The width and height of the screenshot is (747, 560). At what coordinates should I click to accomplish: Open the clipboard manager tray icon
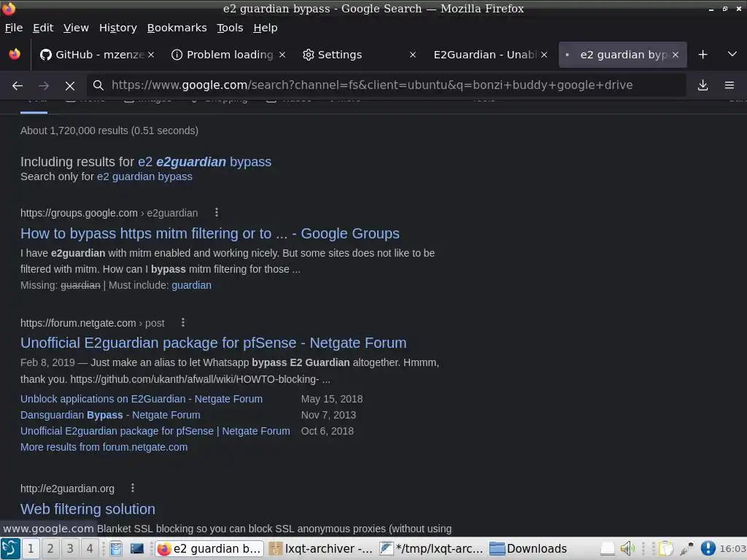666,549
